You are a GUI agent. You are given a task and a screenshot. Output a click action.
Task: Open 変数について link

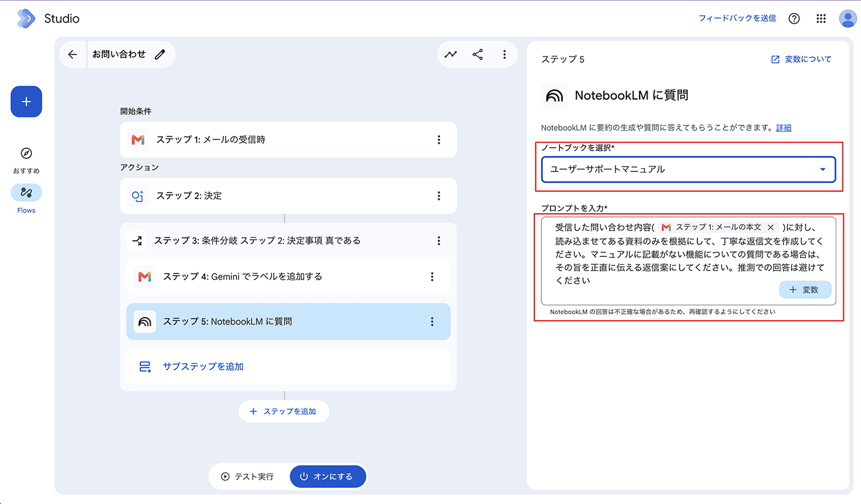(801, 59)
